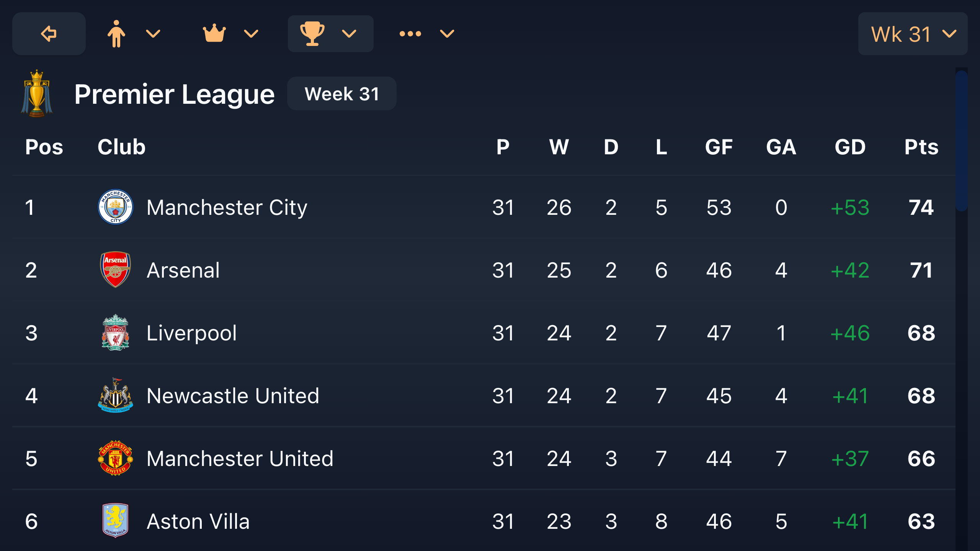This screenshot has height=551, width=980.
Task: Open the Manchester United team link
Action: tap(240, 458)
